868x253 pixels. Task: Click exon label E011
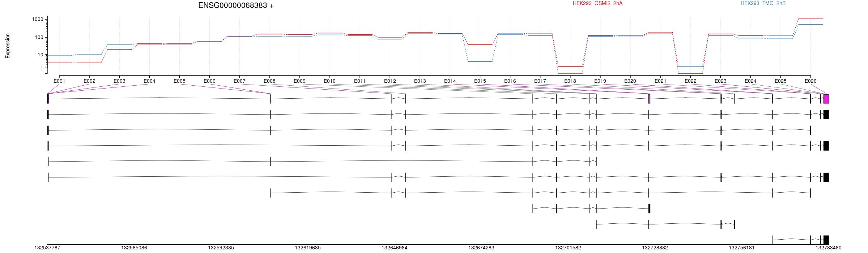tap(360, 81)
